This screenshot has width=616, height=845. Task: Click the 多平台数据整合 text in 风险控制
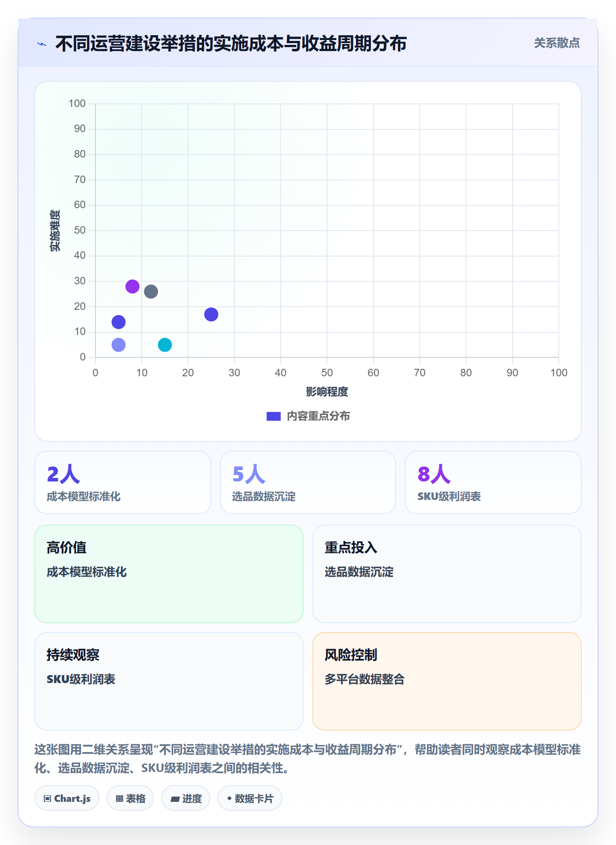[x=365, y=680]
